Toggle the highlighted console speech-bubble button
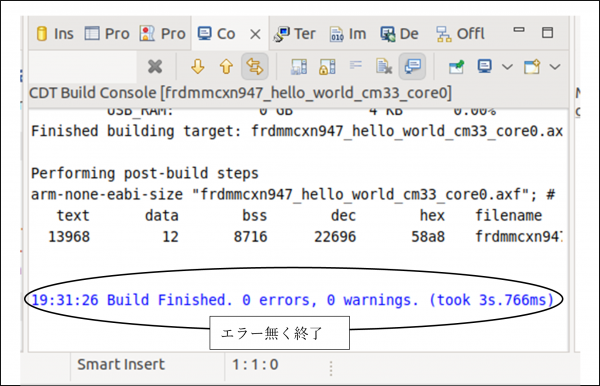This screenshot has width=600, height=386. [412, 67]
